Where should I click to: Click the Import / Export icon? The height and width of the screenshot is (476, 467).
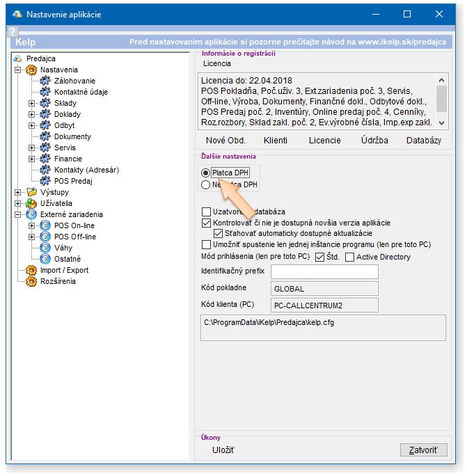click(x=31, y=270)
